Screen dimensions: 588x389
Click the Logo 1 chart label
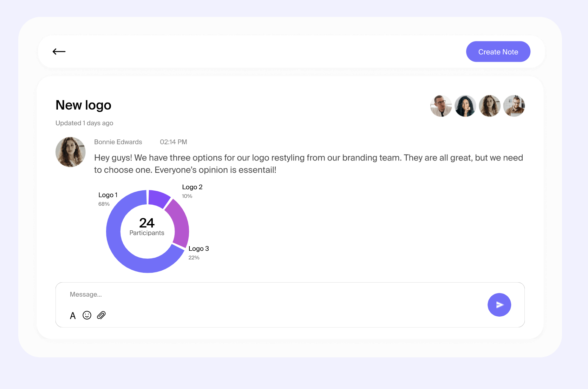[108, 195]
